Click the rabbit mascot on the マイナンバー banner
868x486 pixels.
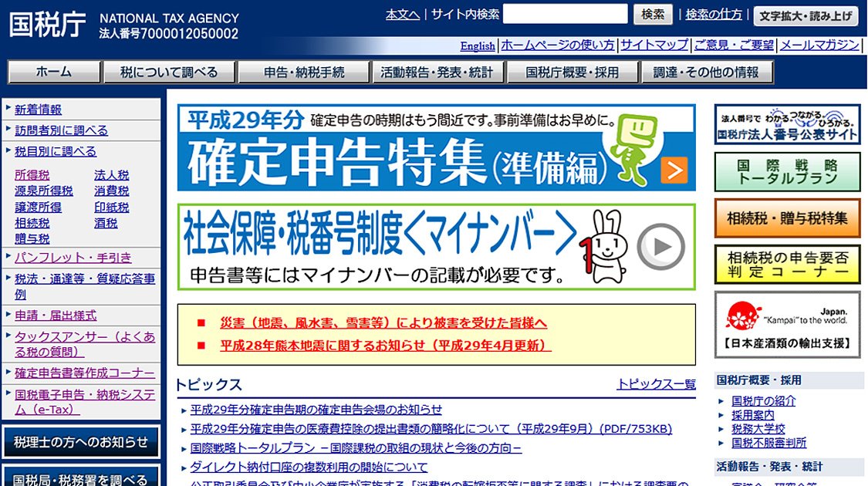click(x=604, y=246)
